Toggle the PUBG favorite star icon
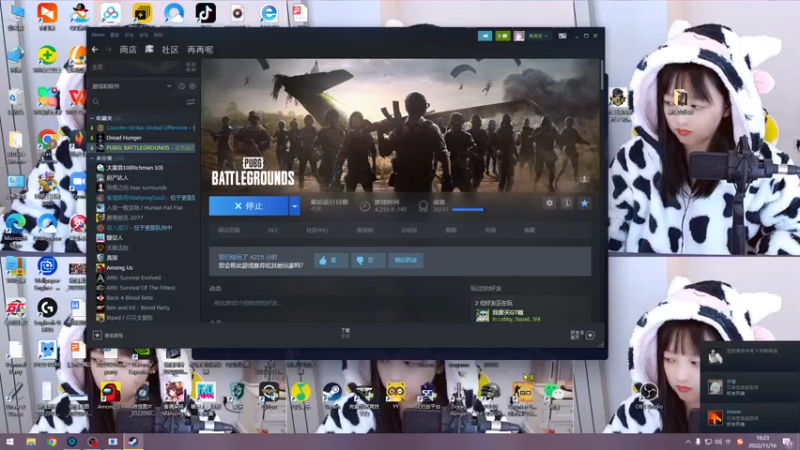800x450 pixels. coord(584,203)
